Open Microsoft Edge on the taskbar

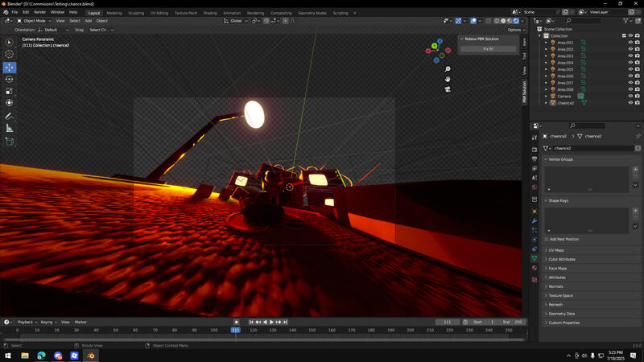pos(42,356)
